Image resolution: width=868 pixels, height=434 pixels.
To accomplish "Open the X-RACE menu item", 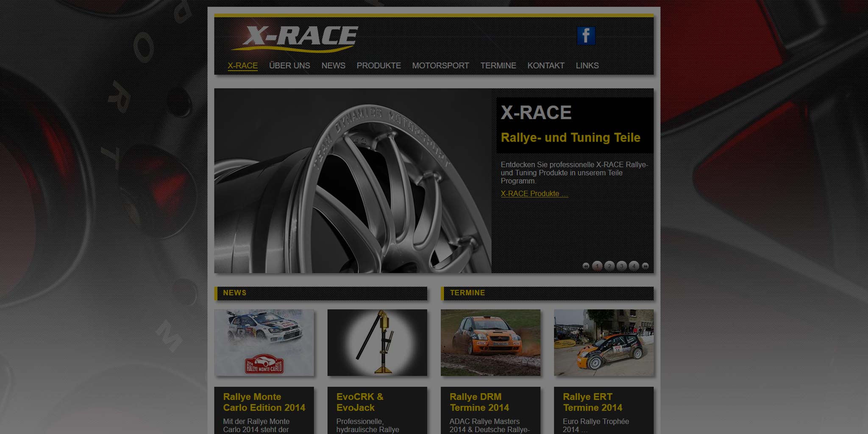I will (x=242, y=66).
